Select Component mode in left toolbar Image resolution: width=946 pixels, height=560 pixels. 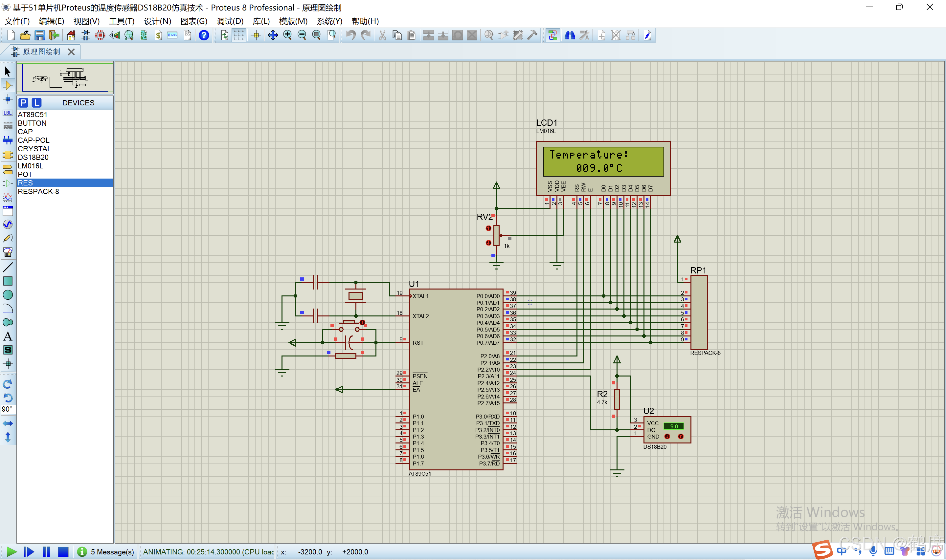coord(8,85)
